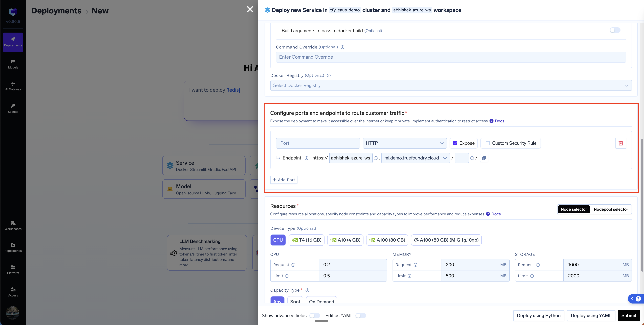Image resolution: width=644 pixels, height=325 pixels.
Task: Click the TrueFoundry logo at top left
Action: 13,12
